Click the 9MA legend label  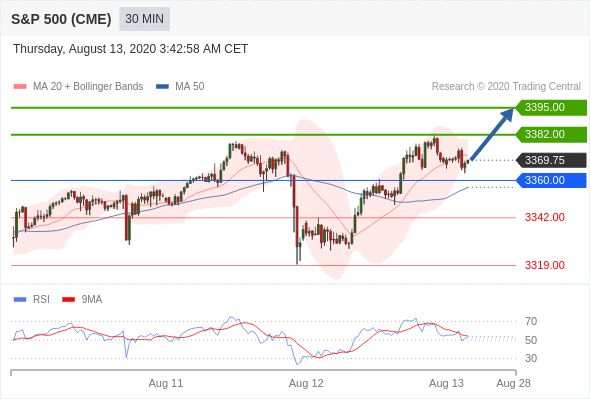(x=92, y=299)
